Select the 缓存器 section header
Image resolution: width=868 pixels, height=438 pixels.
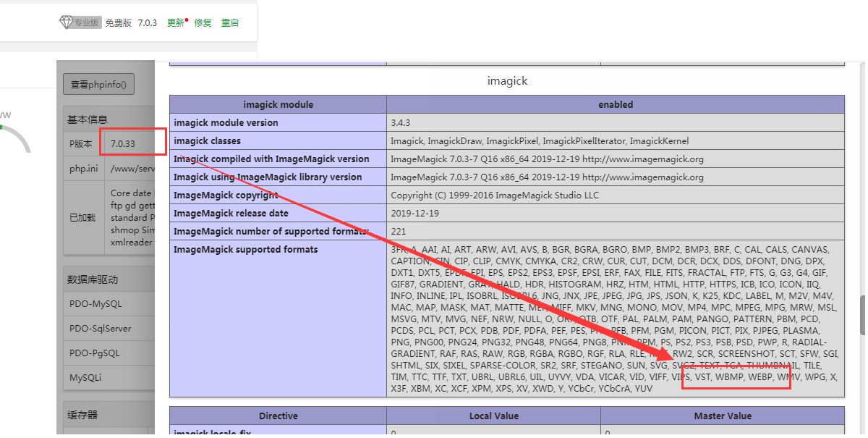(x=82, y=415)
